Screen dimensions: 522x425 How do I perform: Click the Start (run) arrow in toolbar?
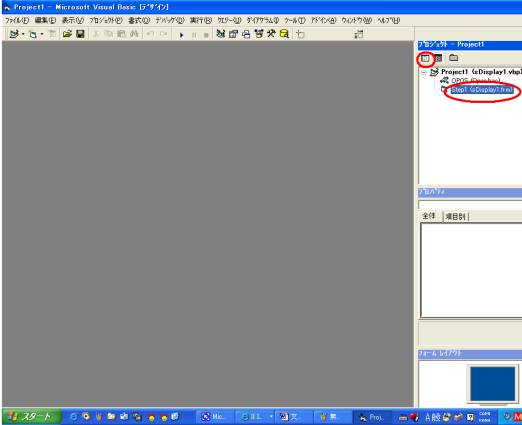(x=181, y=35)
